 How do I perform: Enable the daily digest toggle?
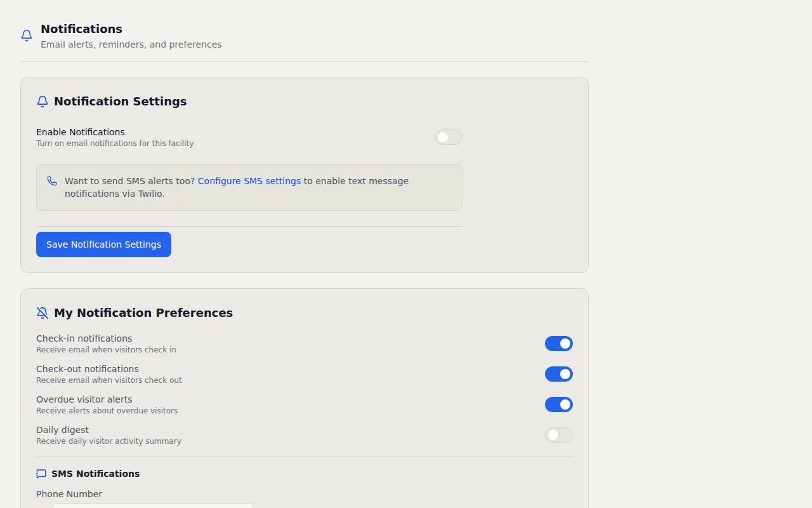558,435
